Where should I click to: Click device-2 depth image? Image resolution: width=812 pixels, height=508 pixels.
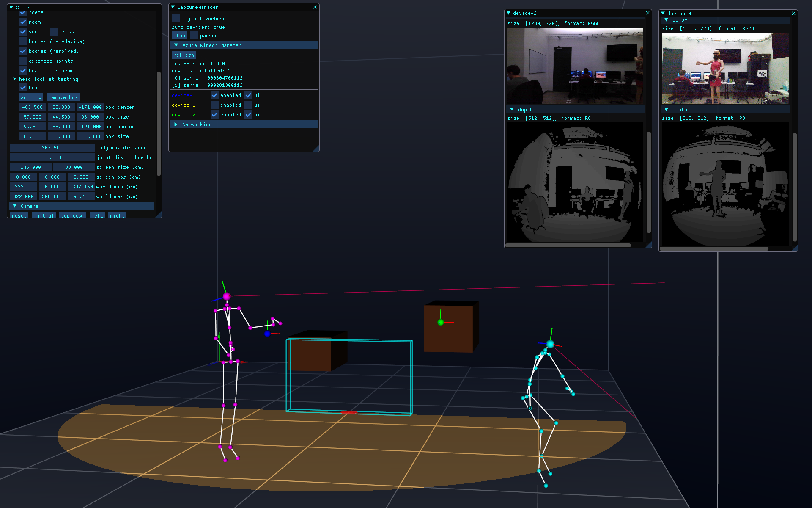pos(575,182)
